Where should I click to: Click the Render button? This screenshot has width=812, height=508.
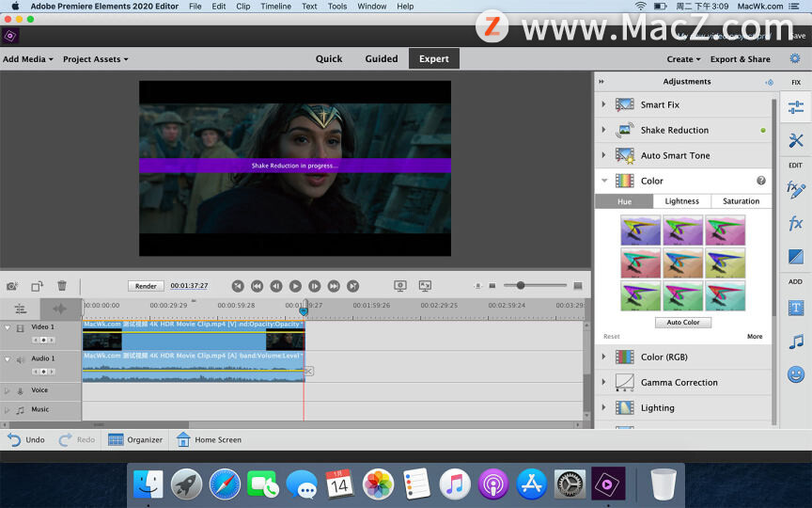146,286
